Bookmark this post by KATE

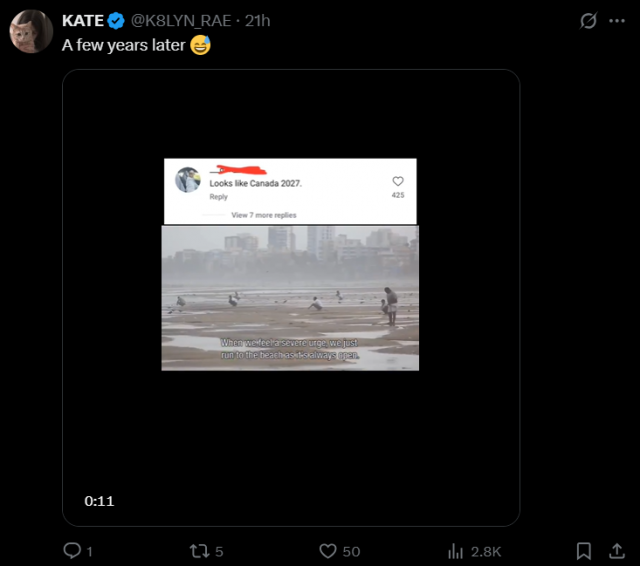584,551
